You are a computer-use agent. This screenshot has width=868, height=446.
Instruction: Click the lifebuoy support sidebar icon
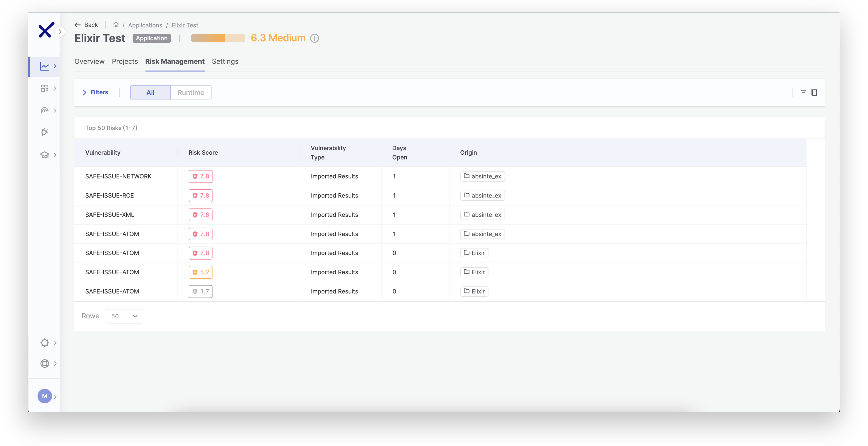[x=45, y=364]
